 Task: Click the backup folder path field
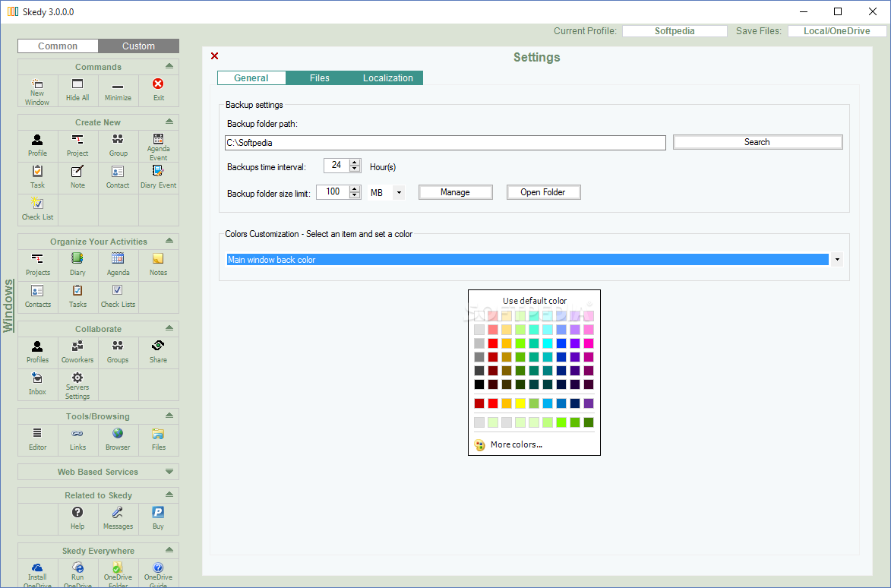[445, 143]
